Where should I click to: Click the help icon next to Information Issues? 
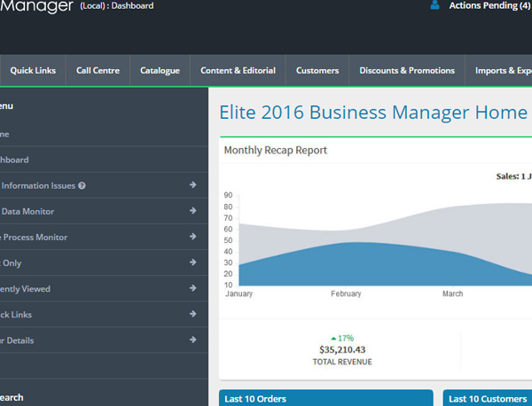(82, 186)
